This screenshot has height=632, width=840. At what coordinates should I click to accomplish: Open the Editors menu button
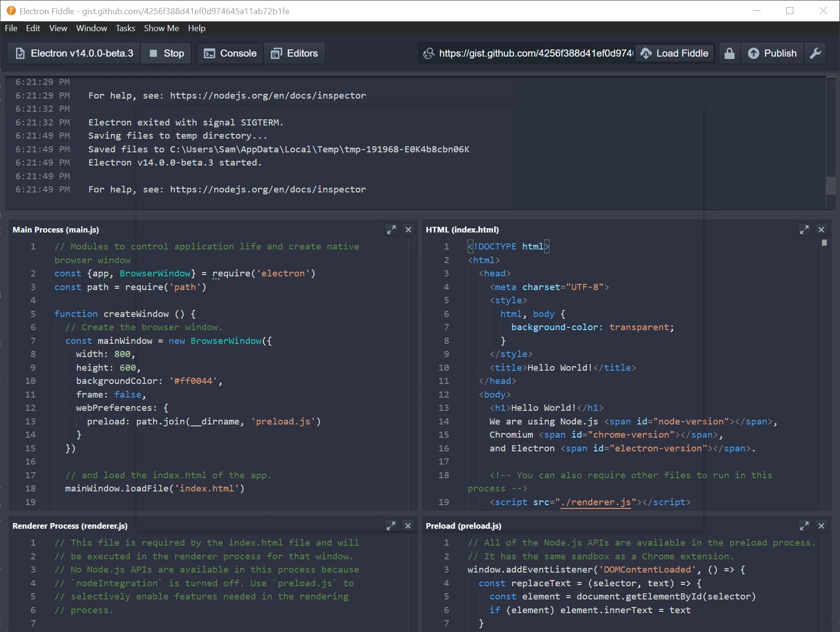(x=294, y=53)
